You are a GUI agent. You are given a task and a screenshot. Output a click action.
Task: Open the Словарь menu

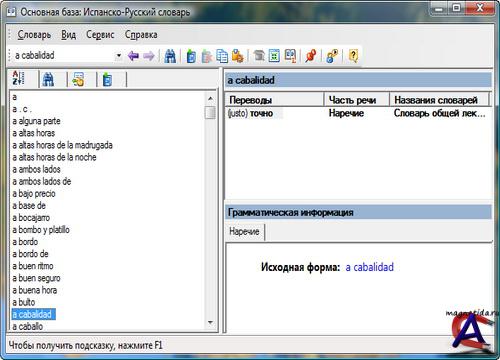34,34
